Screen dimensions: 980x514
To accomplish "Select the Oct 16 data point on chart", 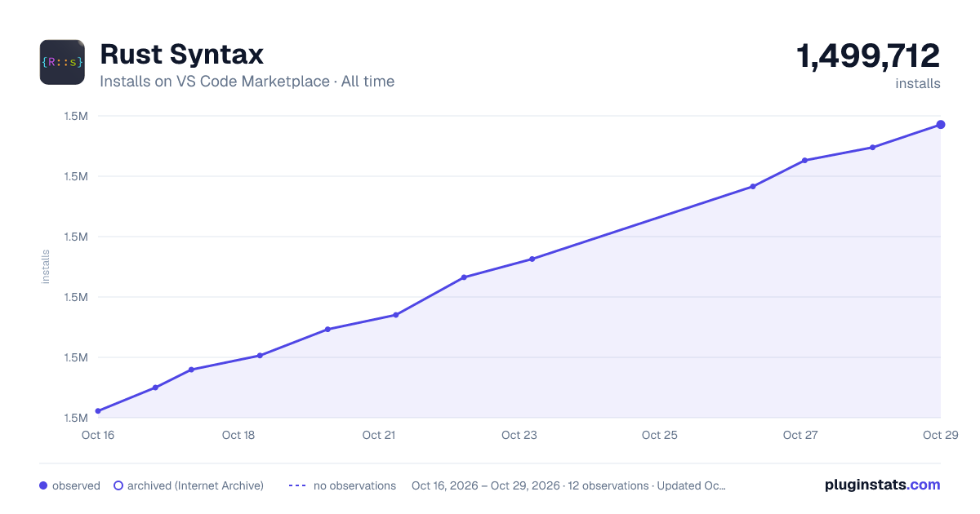I will (98, 411).
